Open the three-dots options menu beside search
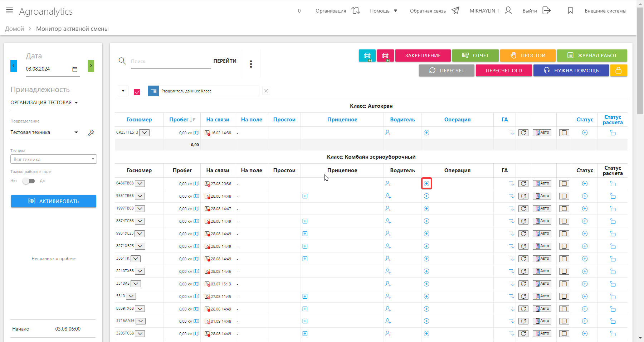This screenshot has width=644, height=342. [251, 64]
